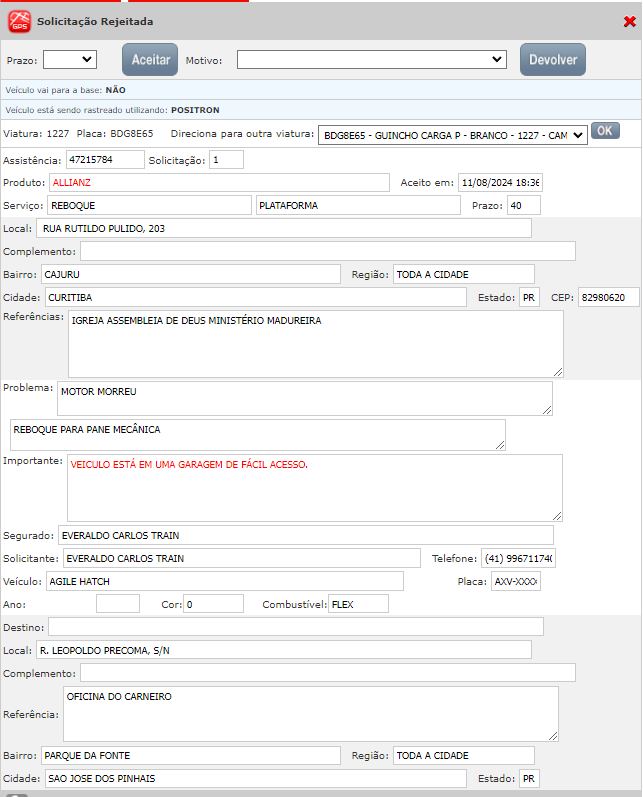This screenshot has height=797, width=643.
Task: Click the Cidade field SAO JOSE DOS PINHAIS
Action: coord(256,778)
